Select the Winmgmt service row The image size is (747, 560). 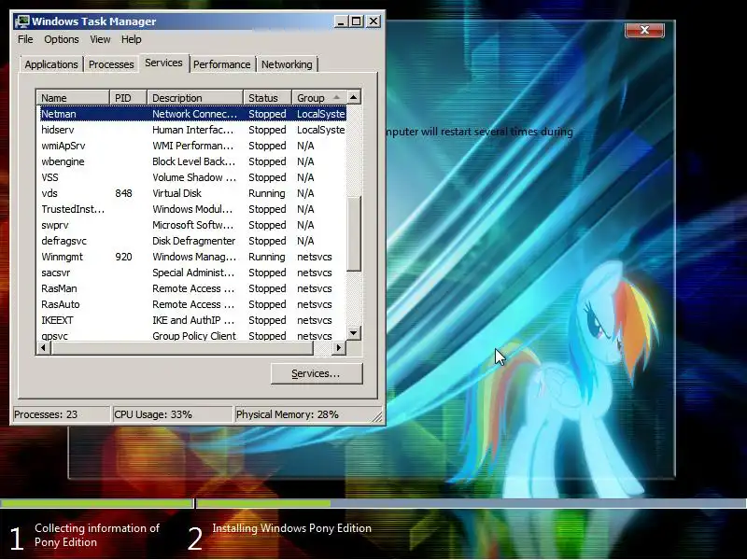coord(192,257)
